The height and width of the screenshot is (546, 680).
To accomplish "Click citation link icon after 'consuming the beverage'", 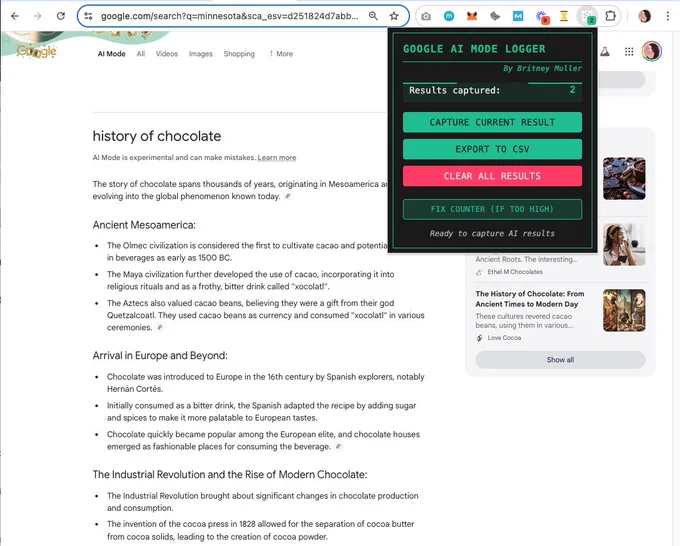I will [338, 446].
